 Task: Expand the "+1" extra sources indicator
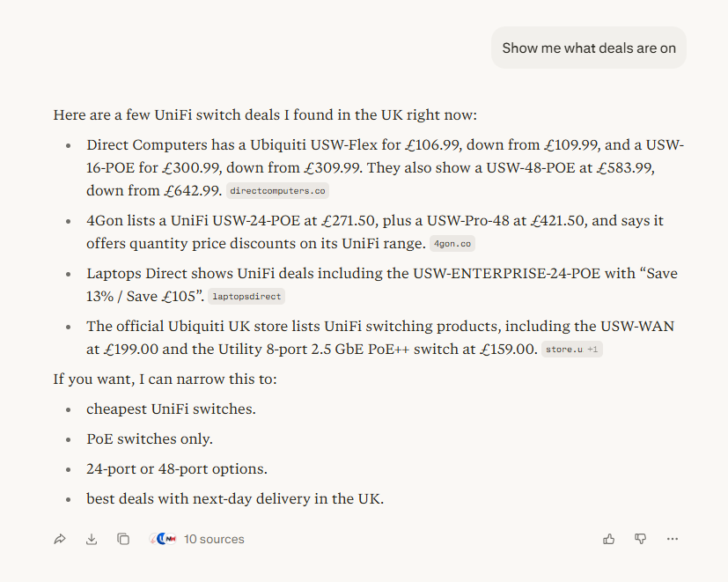pos(593,350)
